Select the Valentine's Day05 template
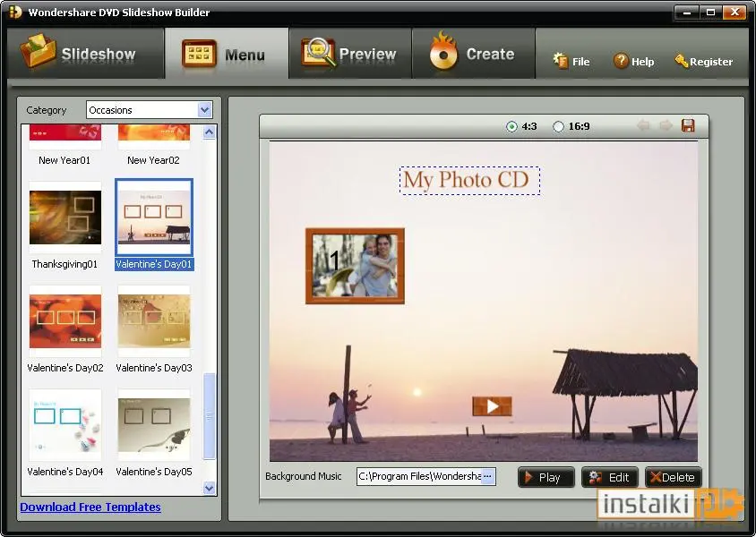756x537 pixels. [154, 433]
